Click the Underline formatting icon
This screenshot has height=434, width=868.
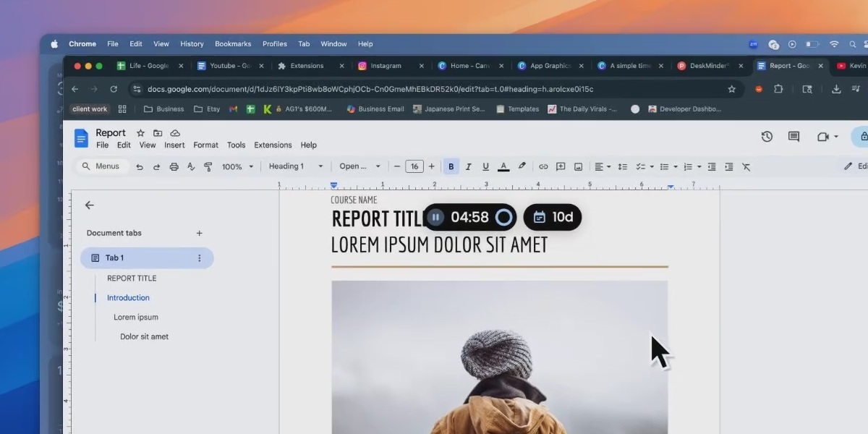pos(485,166)
